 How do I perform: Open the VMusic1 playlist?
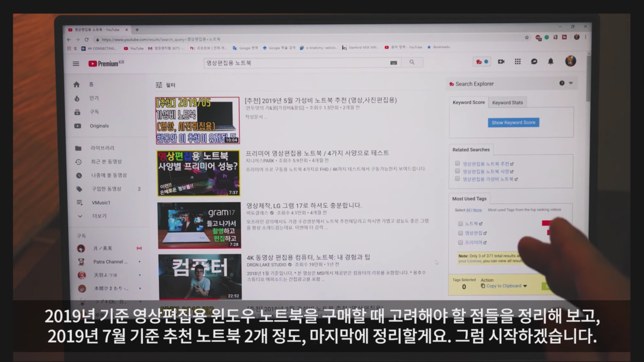pyautogui.click(x=102, y=202)
